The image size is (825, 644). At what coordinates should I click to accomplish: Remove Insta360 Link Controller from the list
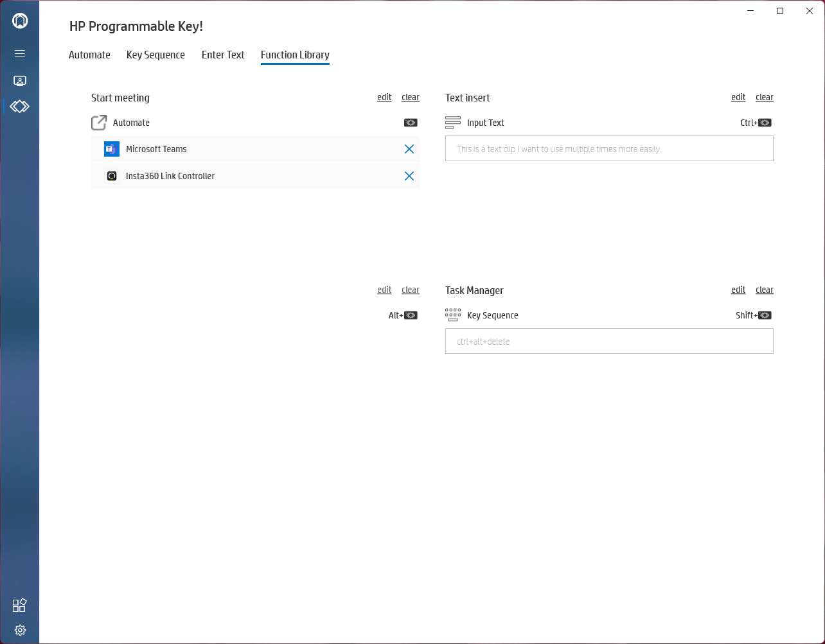pyautogui.click(x=409, y=176)
